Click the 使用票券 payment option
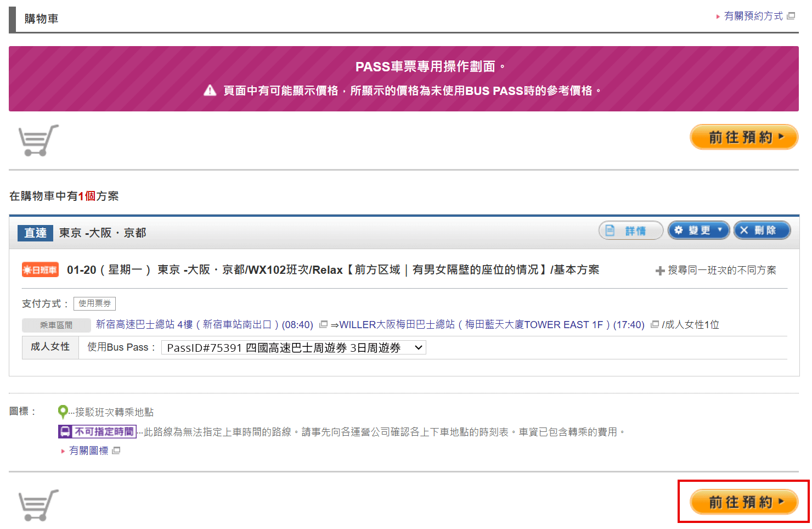812x529 pixels. tap(94, 303)
